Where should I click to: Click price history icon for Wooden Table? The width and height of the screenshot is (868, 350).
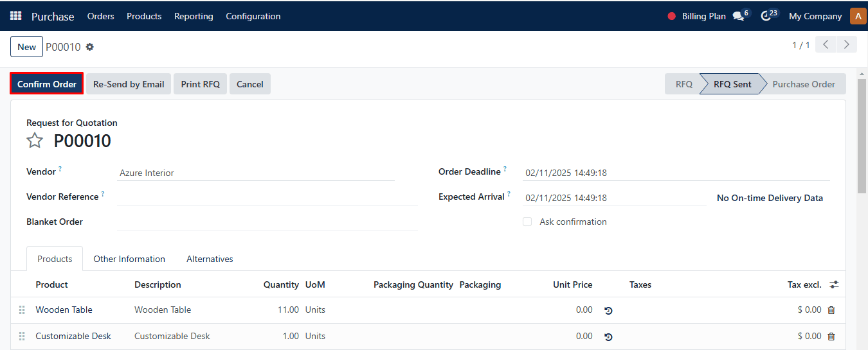click(608, 310)
